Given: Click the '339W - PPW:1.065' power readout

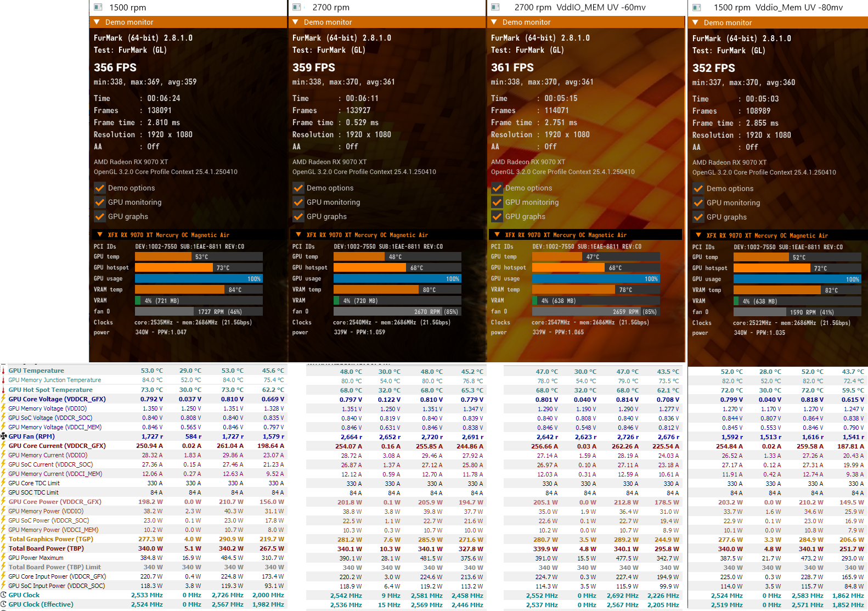Looking at the screenshot, I should (558, 332).
